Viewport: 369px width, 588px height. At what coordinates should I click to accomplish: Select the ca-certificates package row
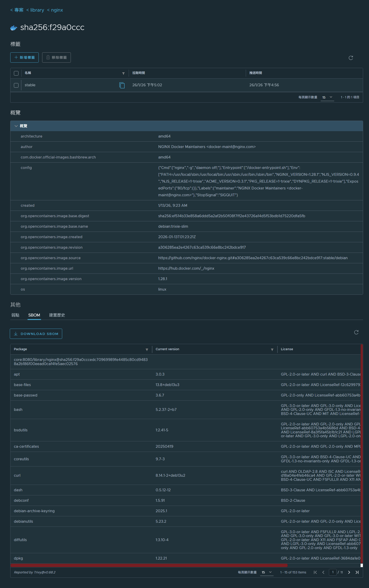185,446
